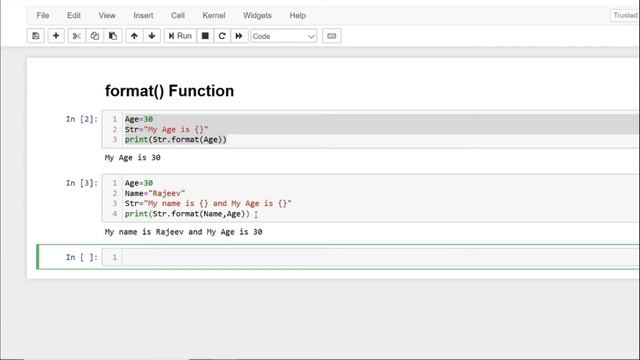Run the selected cell
The width and height of the screenshot is (640, 360).
(180, 36)
